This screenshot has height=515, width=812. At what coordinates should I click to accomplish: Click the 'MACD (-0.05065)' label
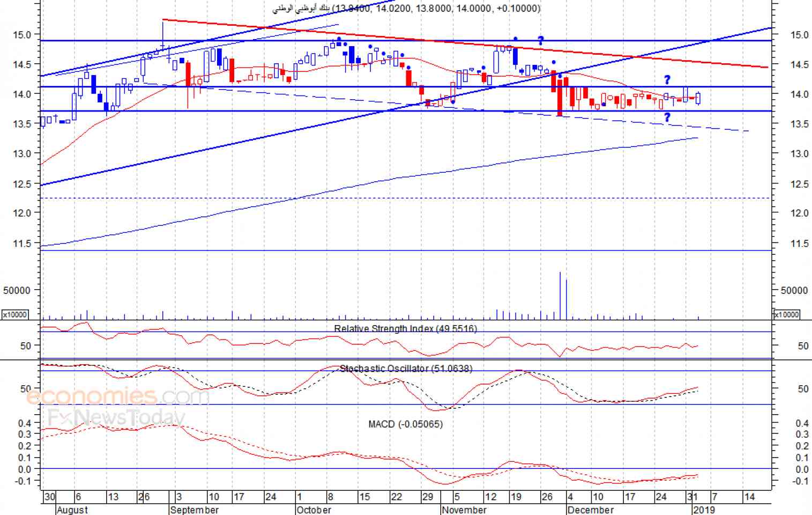pos(405,424)
